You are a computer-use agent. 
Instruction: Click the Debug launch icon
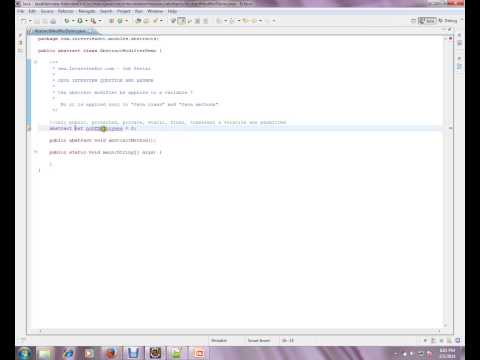(x=67, y=21)
